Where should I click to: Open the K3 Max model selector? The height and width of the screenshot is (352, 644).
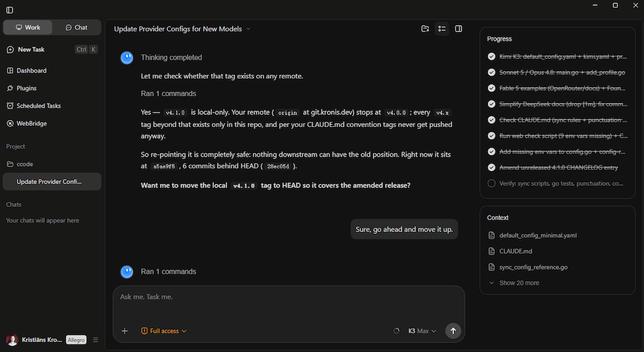[x=422, y=331]
